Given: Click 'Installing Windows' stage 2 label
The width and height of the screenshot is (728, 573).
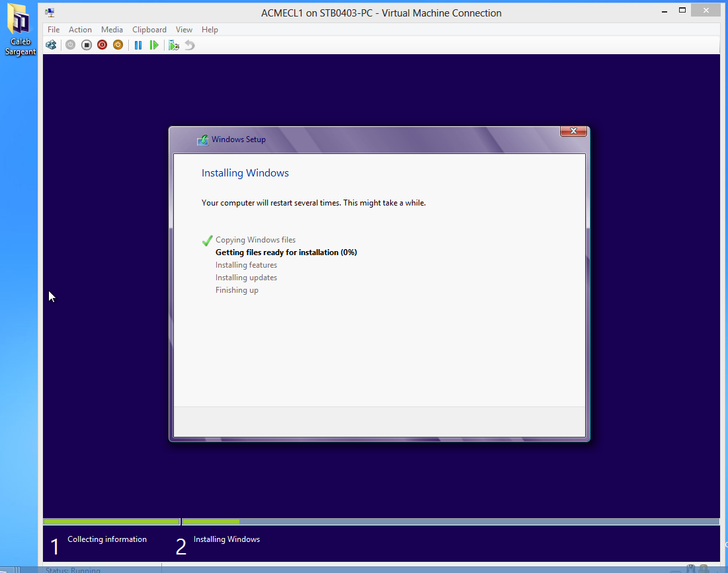Looking at the screenshot, I should [227, 539].
